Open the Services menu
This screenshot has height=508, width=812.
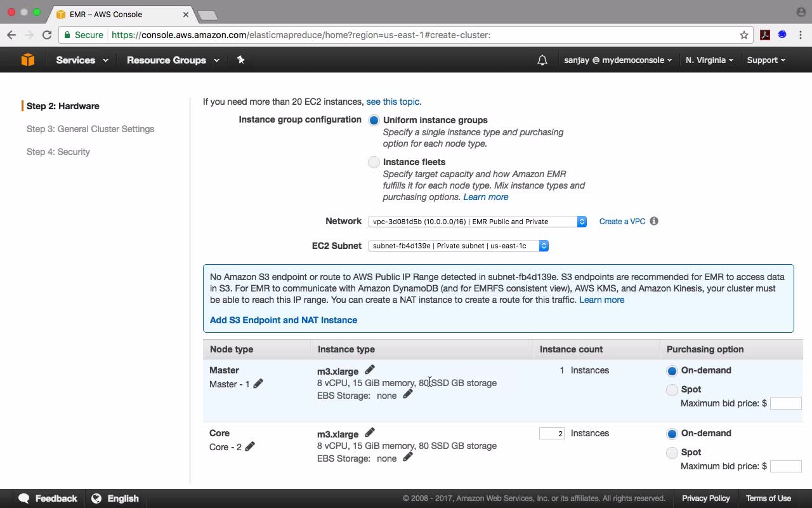[82, 60]
